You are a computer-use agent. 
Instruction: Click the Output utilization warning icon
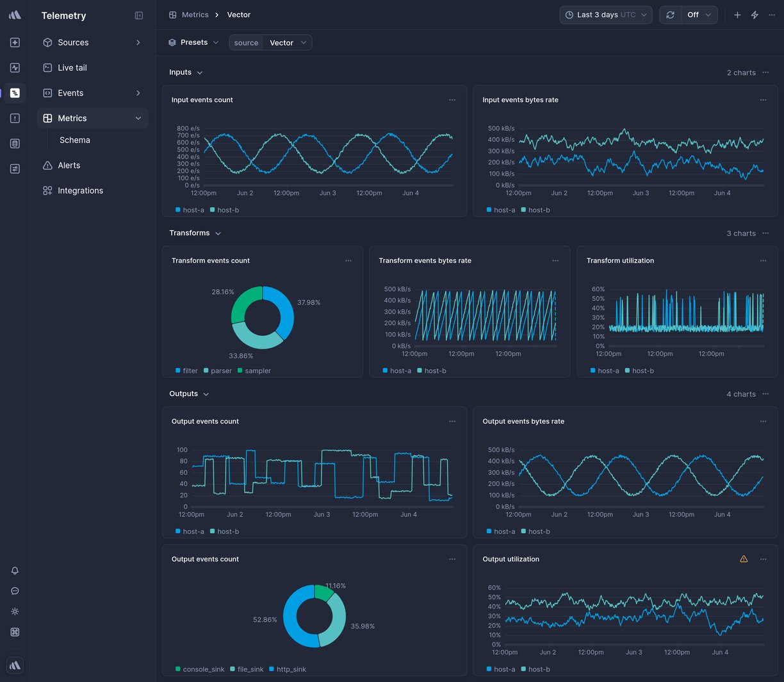click(x=744, y=559)
